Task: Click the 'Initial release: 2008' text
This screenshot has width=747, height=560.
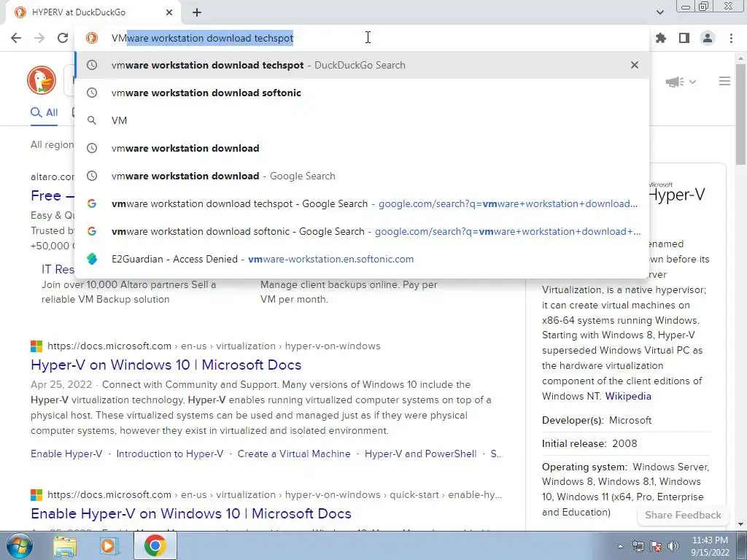Action: point(589,443)
